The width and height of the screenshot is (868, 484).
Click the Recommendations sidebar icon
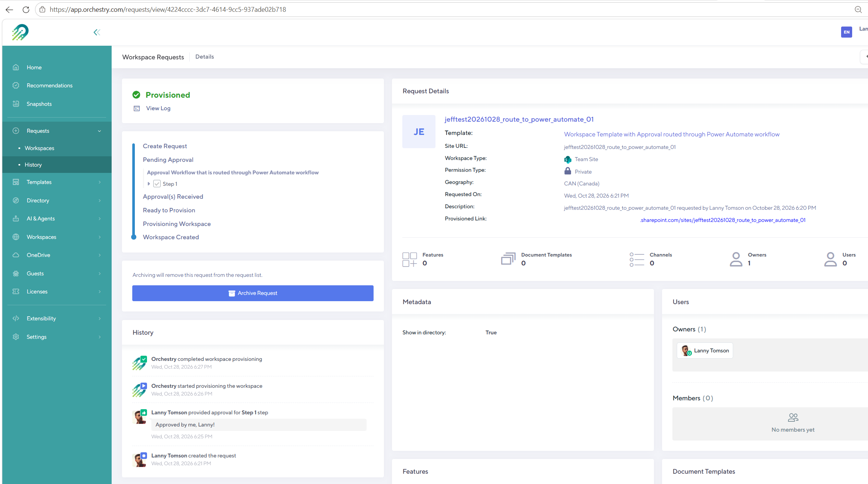[16, 85]
